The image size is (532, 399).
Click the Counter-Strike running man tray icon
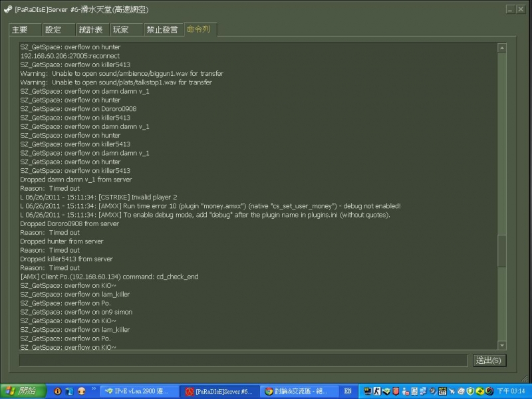pyautogui.click(x=376, y=391)
